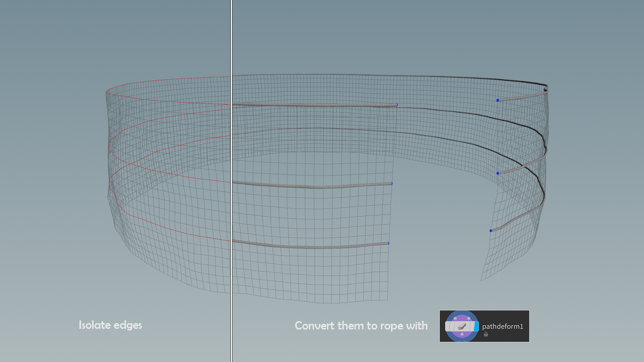
Task: Click blue endpoint of middle center rope
Action: [x=392, y=183]
